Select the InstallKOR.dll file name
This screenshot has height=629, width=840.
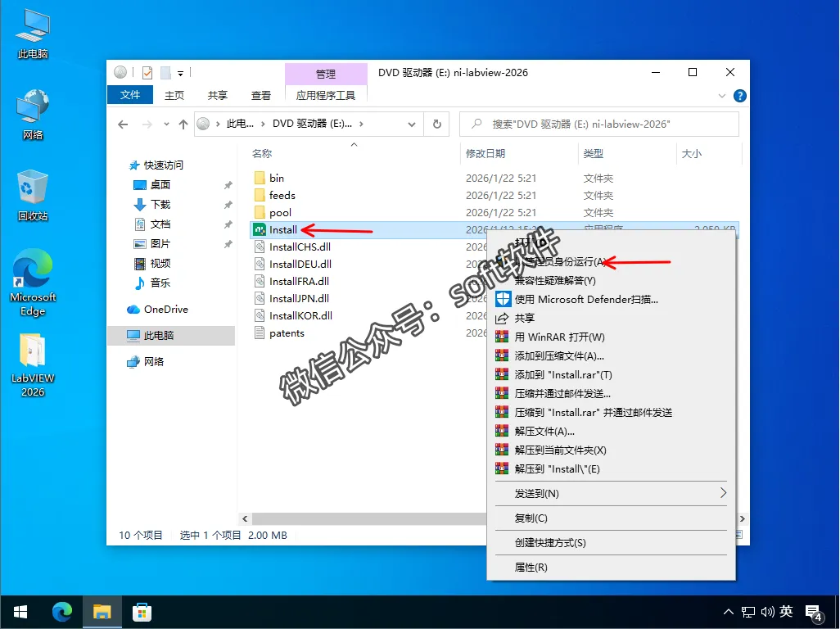point(300,315)
